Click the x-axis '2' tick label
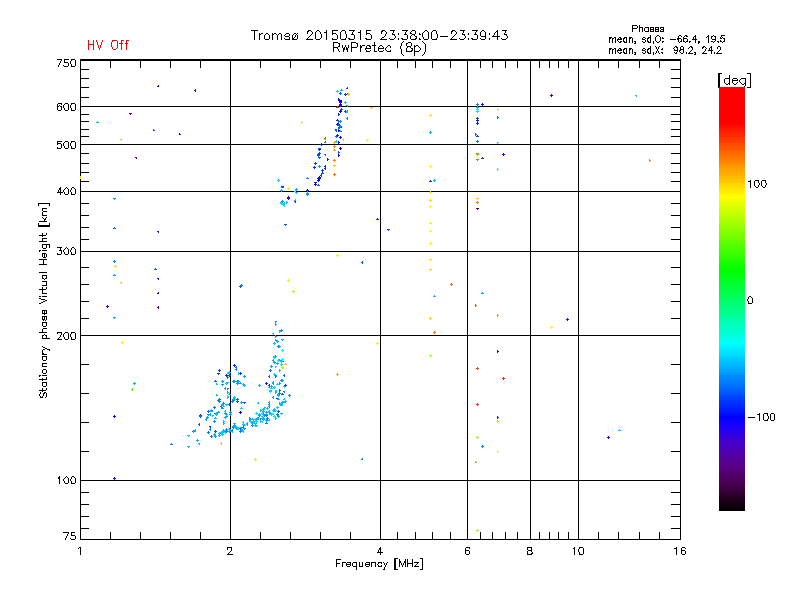The width and height of the screenshot is (800, 600). coord(230,551)
